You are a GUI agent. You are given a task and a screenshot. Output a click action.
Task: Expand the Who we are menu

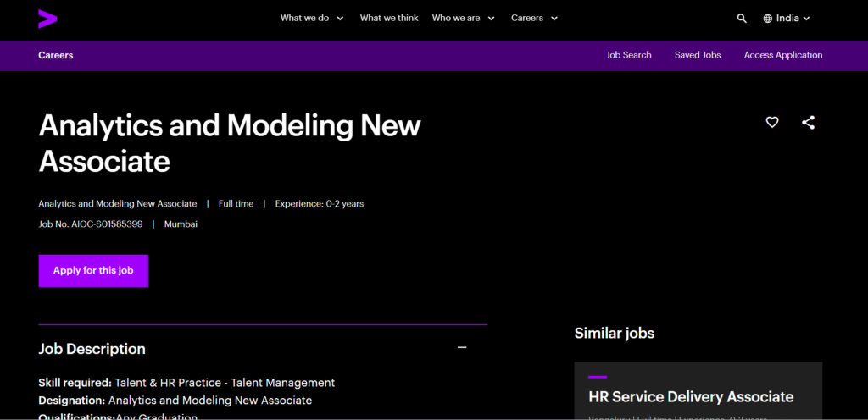pos(463,18)
